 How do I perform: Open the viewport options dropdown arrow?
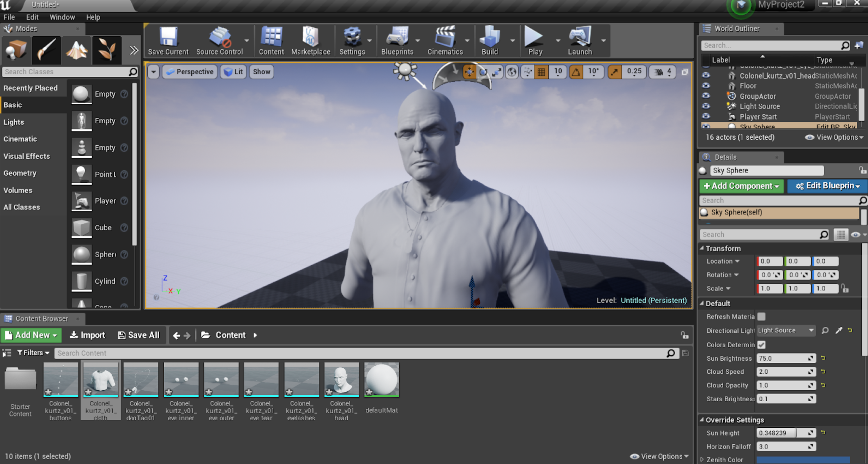click(153, 72)
